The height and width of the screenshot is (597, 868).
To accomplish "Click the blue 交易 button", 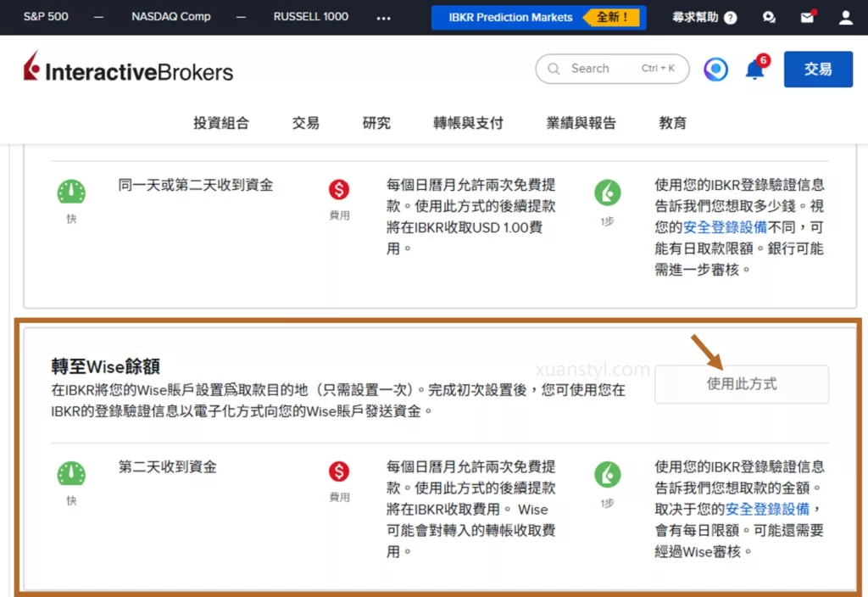I will point(818,70).
